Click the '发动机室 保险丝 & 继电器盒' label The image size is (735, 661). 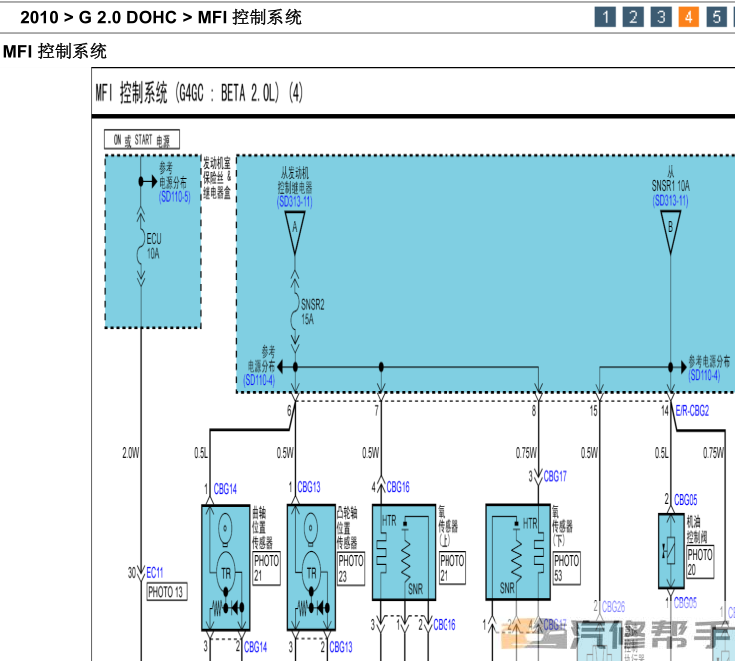217,178
